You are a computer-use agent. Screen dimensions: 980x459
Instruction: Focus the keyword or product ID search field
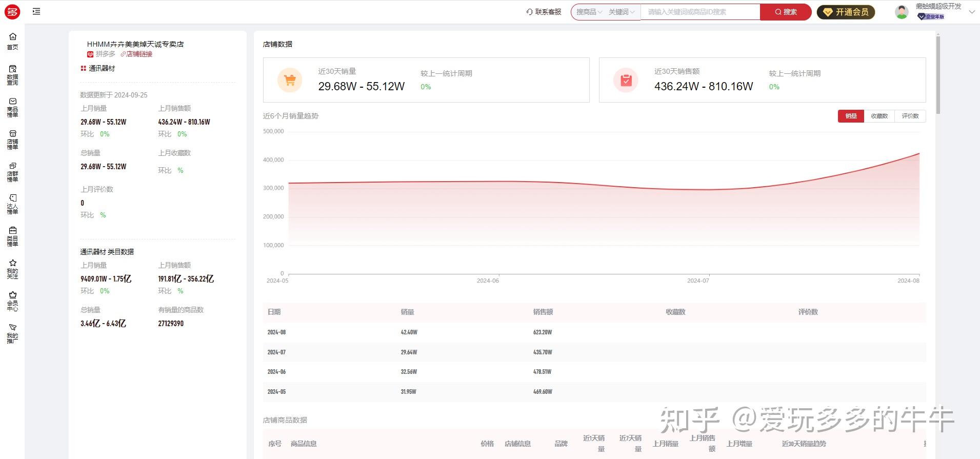700,12
